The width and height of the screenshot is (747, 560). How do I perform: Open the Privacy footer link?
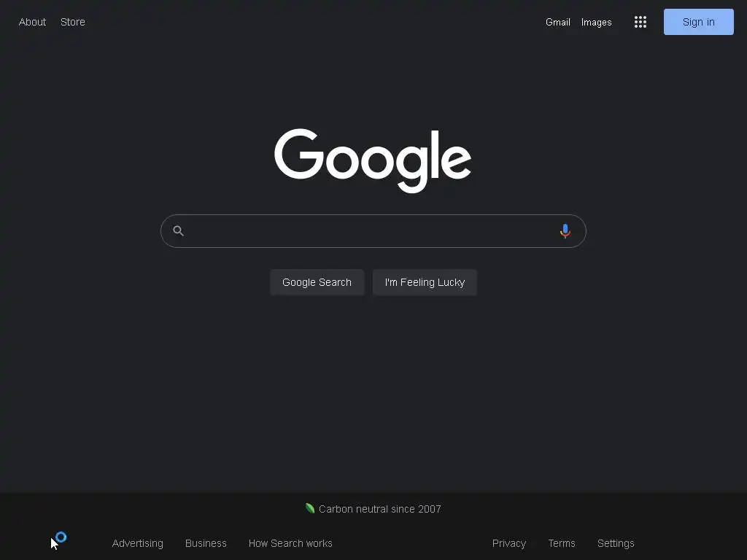coord(508,543)
